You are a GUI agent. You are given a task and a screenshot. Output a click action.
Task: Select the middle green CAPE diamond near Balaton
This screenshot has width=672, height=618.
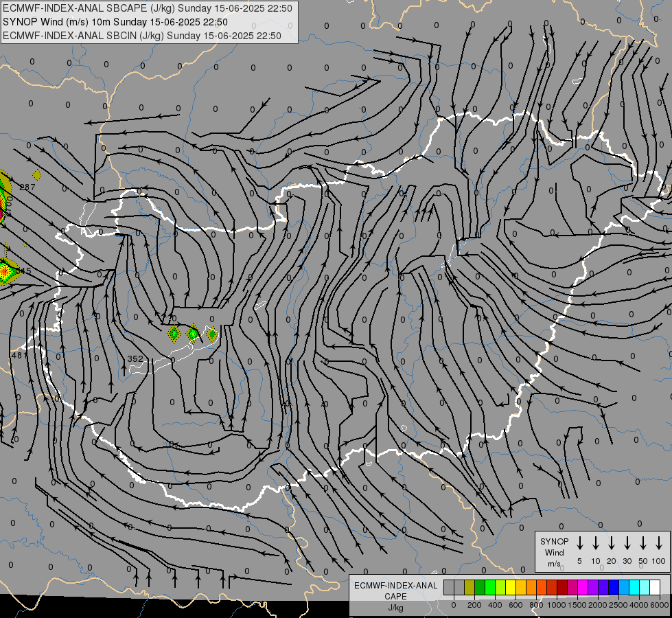tap(194, 333)
